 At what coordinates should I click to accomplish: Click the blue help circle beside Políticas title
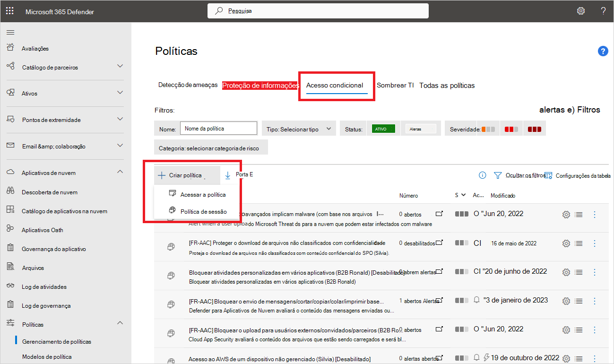(x=603, y=51)
